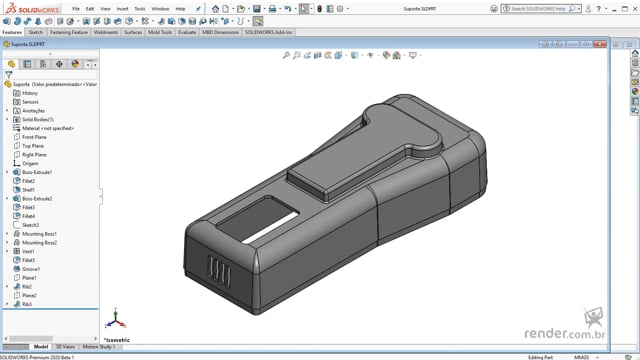Click the Revolved Boss/Base feature icon
640x360 pixels.
[x=17, y=21]
